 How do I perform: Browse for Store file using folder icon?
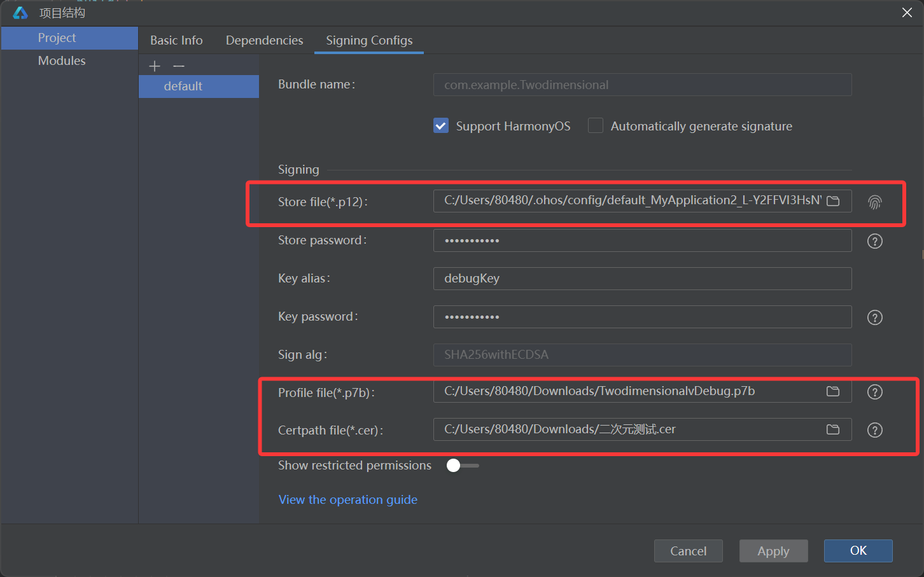(833, 201)
